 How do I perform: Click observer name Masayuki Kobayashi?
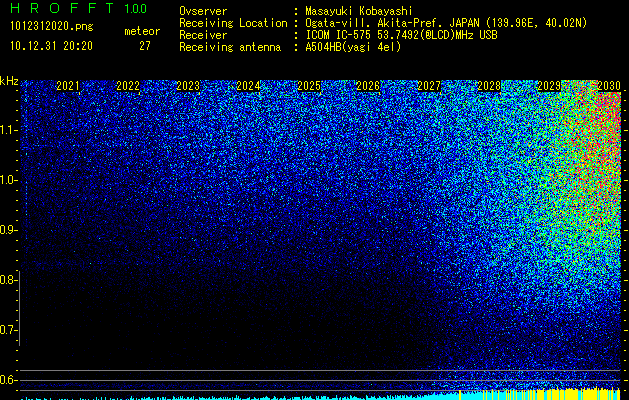click(x=358, y=11)
